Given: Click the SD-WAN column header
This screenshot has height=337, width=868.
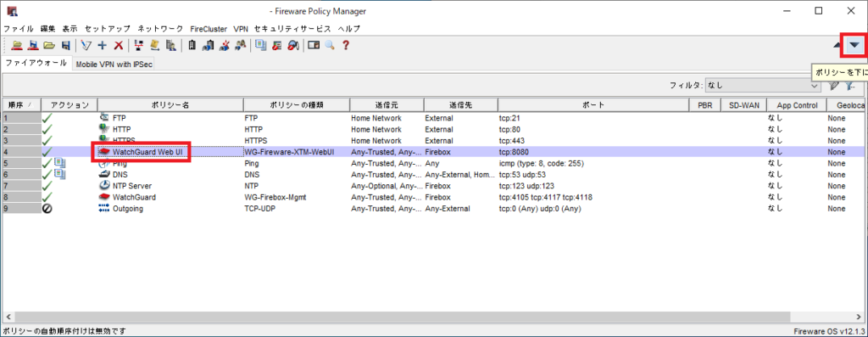Looking at the screenshot, I should [x=743, y=104].
